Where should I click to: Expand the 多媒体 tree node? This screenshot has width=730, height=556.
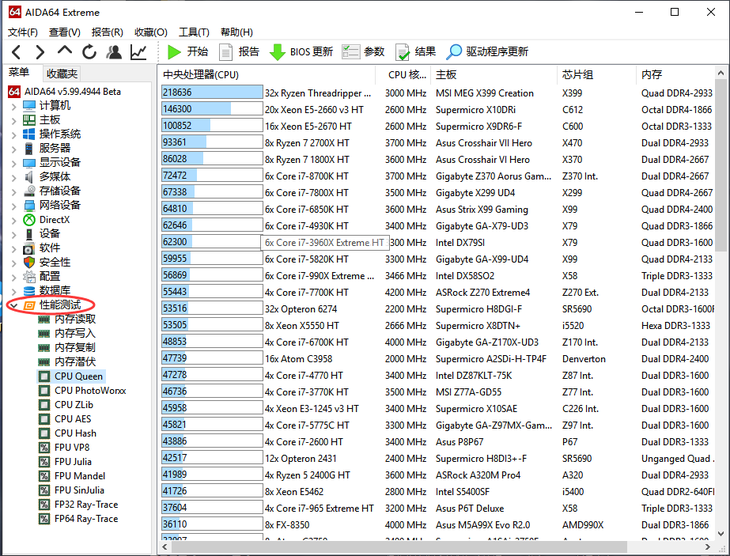[14, 178]
